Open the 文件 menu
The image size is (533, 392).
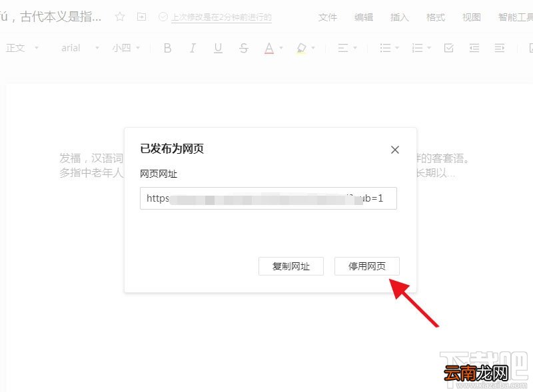[328, 17]
